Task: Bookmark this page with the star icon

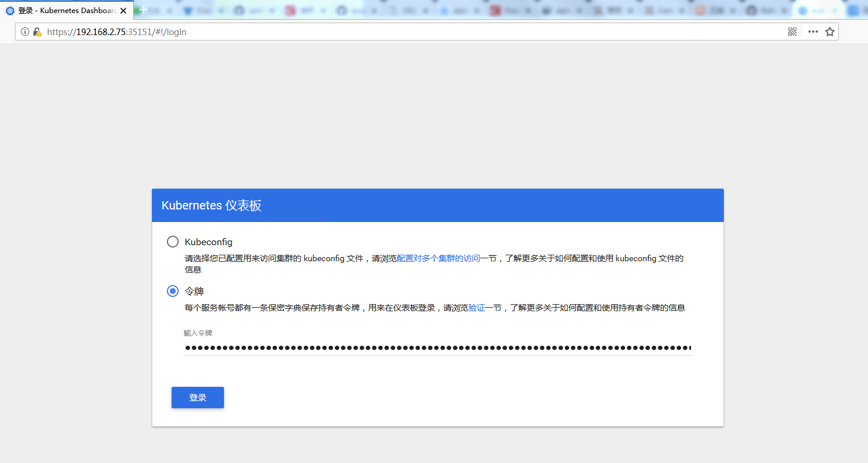Action: [x=830, y=32]
